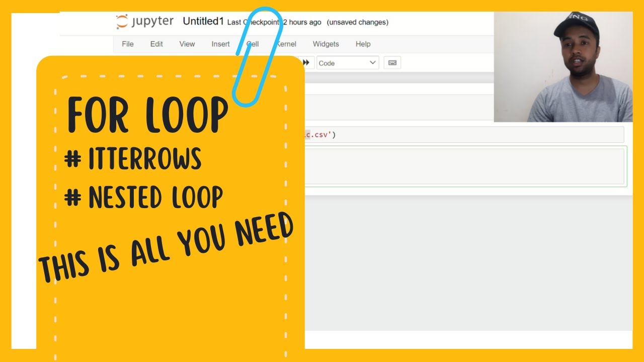Open the File menu
Viewport: 644px width, 362px height.
click(128, 44)
